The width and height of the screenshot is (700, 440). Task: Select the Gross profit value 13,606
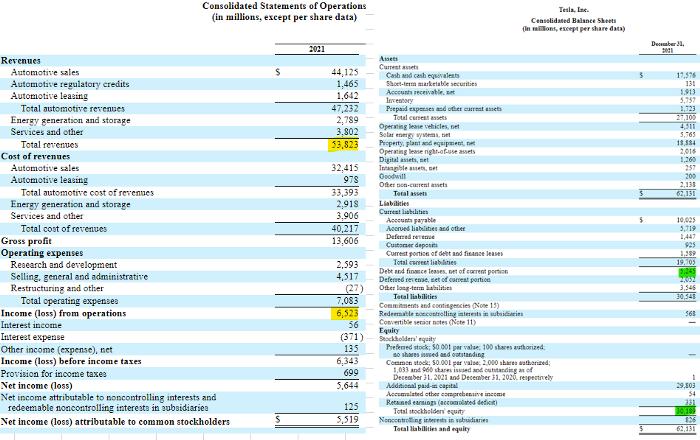coord(345,241)
